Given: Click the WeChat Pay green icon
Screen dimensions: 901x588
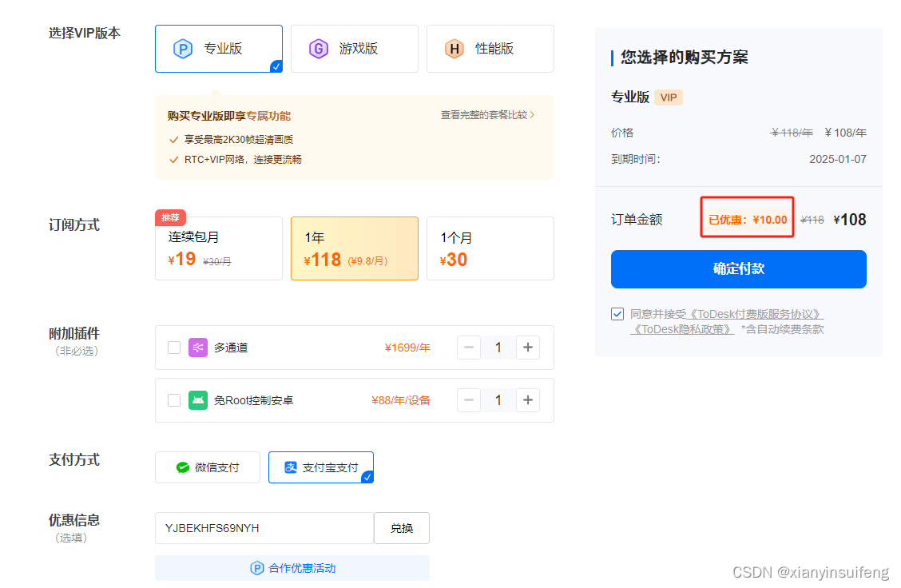Looking at the screenshot, I should [183, 467].
